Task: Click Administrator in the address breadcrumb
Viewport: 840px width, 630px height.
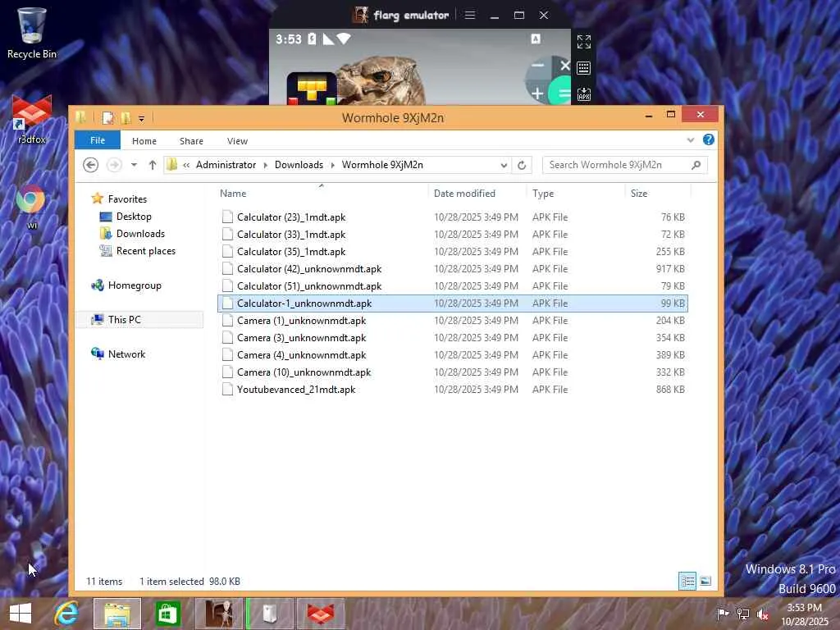Action: 226,165
